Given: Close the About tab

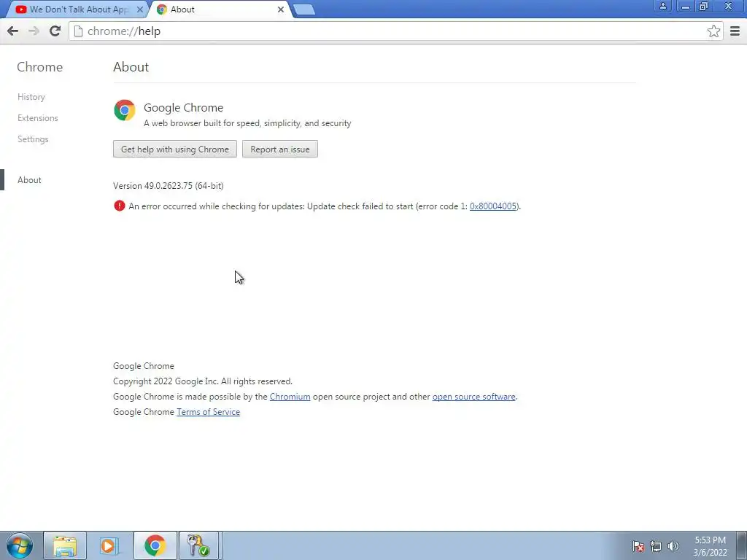Looking at the screenshot, I should (281, 9).
